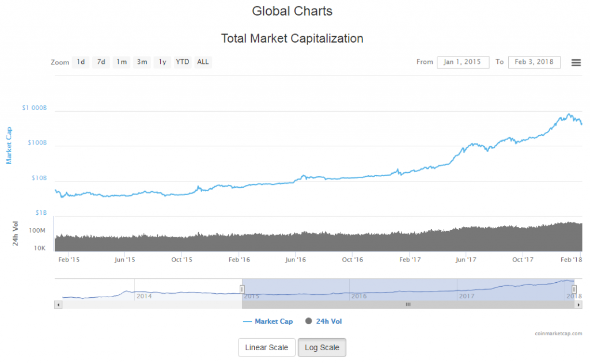Screen dimensions: 590x364
Task: Toggle the Market Cap legend series
Action: 268,321
